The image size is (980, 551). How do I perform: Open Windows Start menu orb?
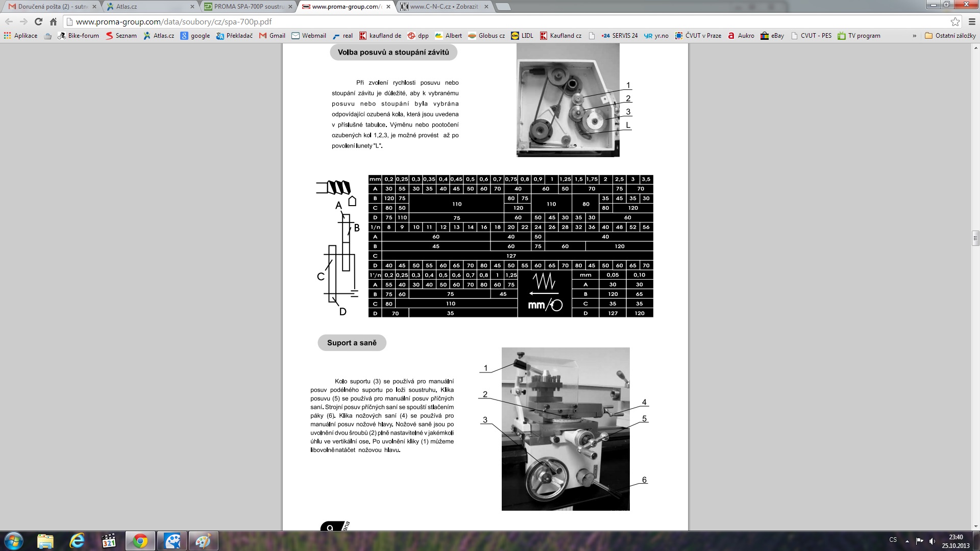click(x=14, y=541)
